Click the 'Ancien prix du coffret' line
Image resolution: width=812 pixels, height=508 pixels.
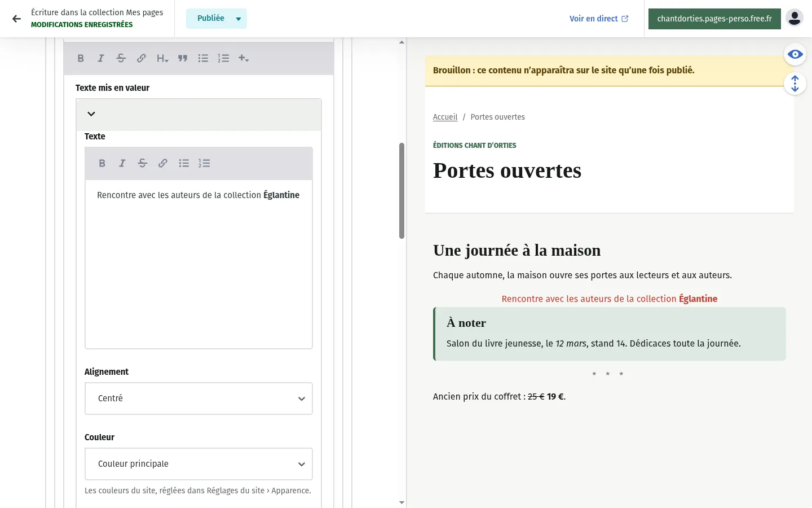click(499, 397)
